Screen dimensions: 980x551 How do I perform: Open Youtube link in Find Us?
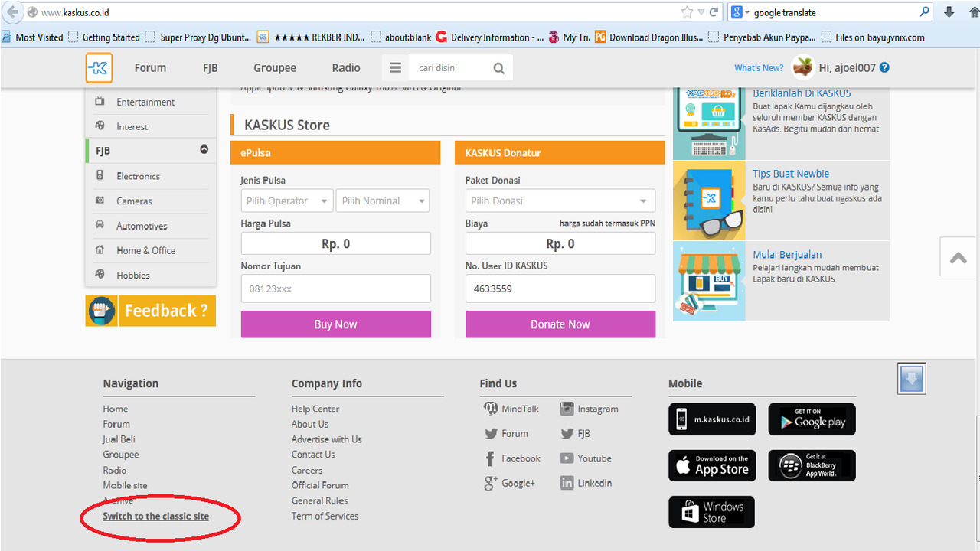(586, 458)
